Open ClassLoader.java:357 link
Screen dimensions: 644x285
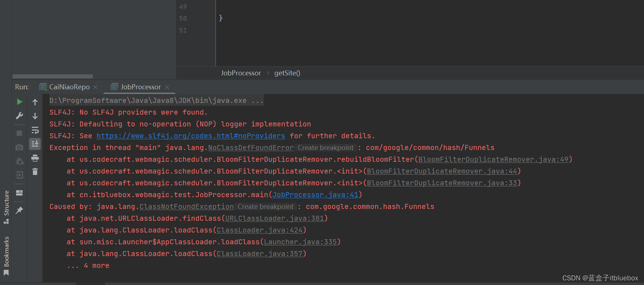click(x=259, y=254)
